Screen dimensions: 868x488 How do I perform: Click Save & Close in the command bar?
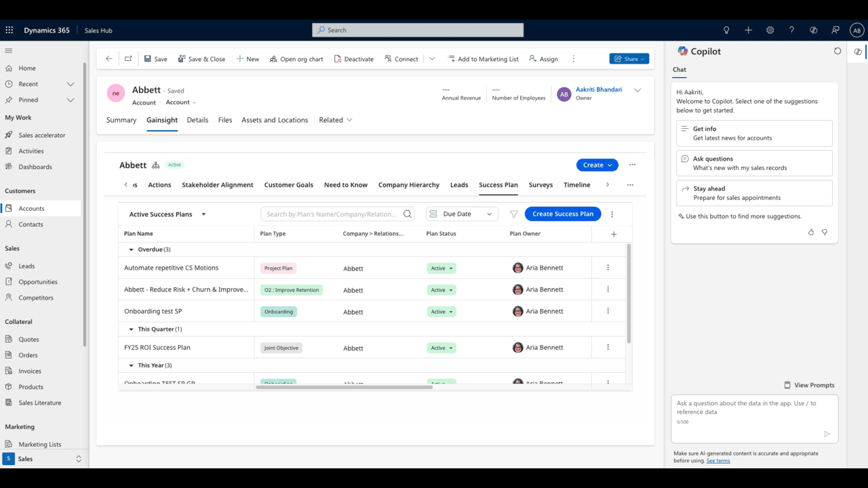pyautogui.click(x=201, y=59)
